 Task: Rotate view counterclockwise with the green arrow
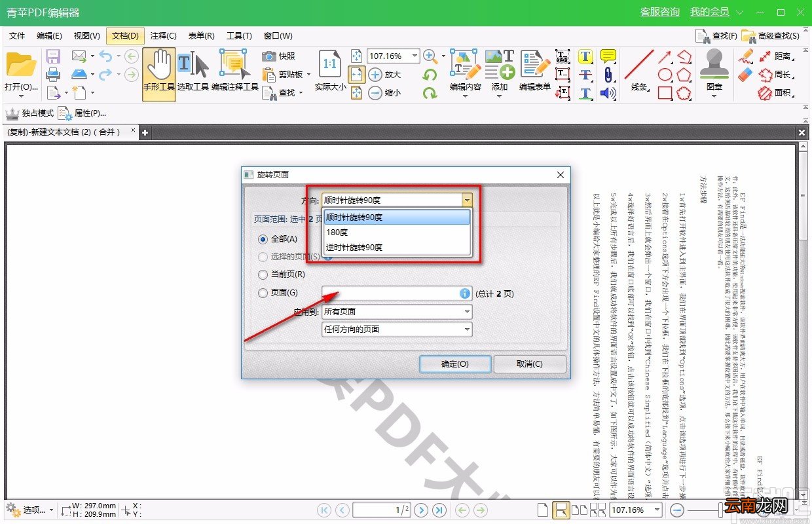click(x=430, y=75)
